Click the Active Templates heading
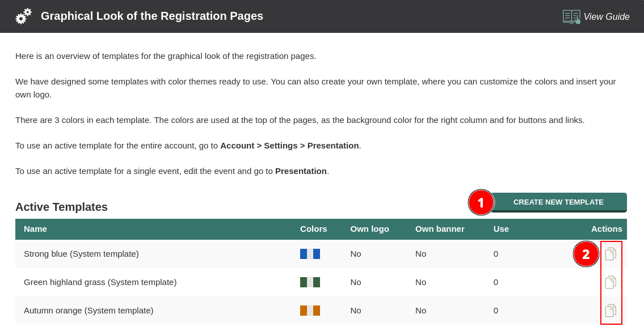644x327 pixels. pos(62,207)
